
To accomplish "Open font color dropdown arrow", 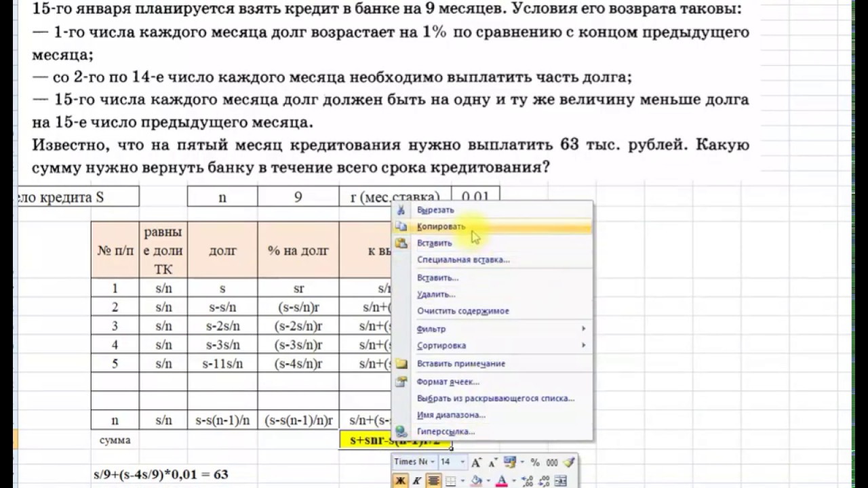I will pyautogui.click(x=514, y=481).
